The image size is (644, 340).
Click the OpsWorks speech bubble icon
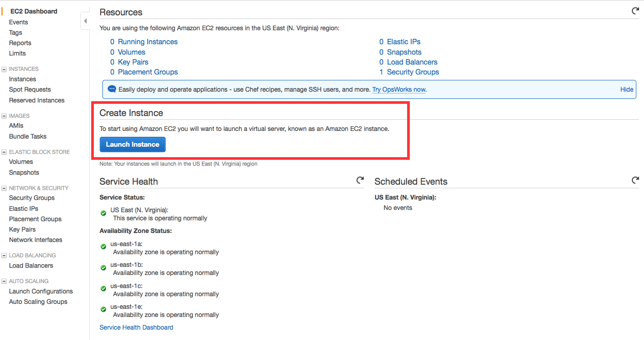[x=112, y=89]
